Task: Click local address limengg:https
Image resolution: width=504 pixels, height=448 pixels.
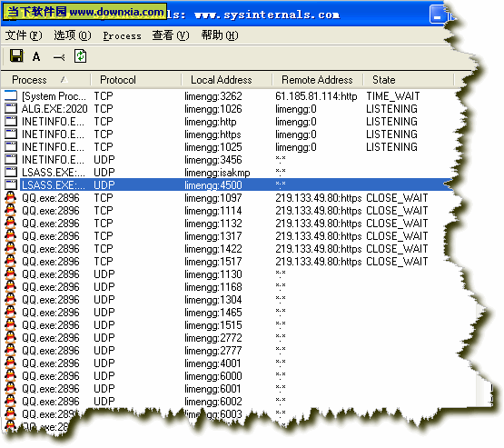Action: tap(212, 134)
